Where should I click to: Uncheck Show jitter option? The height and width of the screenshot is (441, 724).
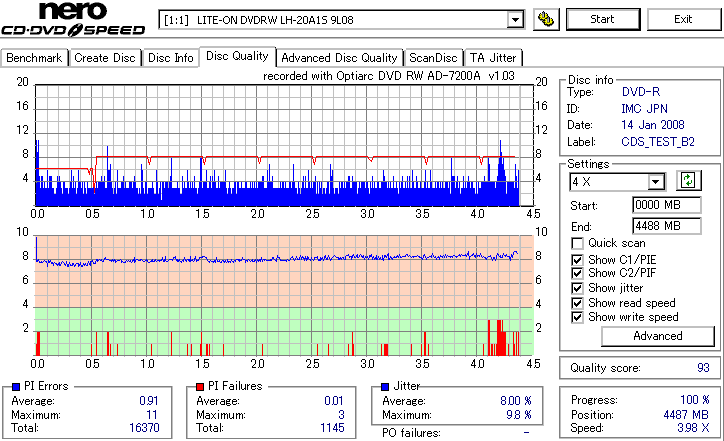577,288
